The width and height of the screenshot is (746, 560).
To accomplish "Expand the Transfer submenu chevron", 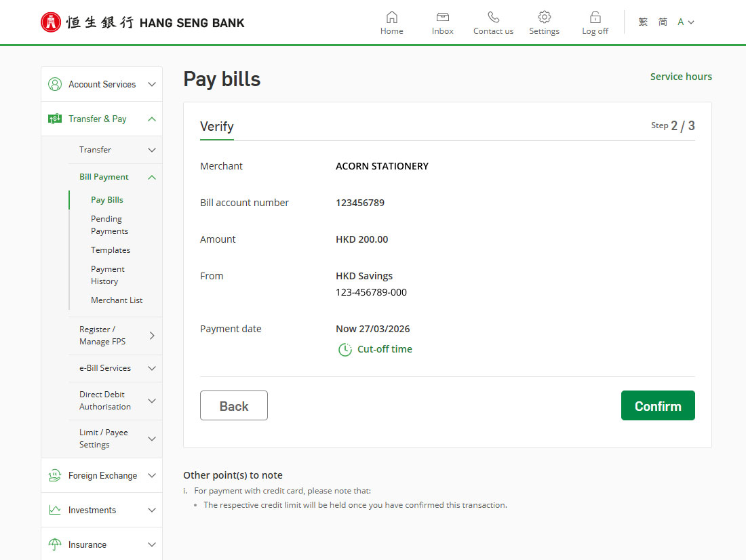I will click(x=152, y=150).
